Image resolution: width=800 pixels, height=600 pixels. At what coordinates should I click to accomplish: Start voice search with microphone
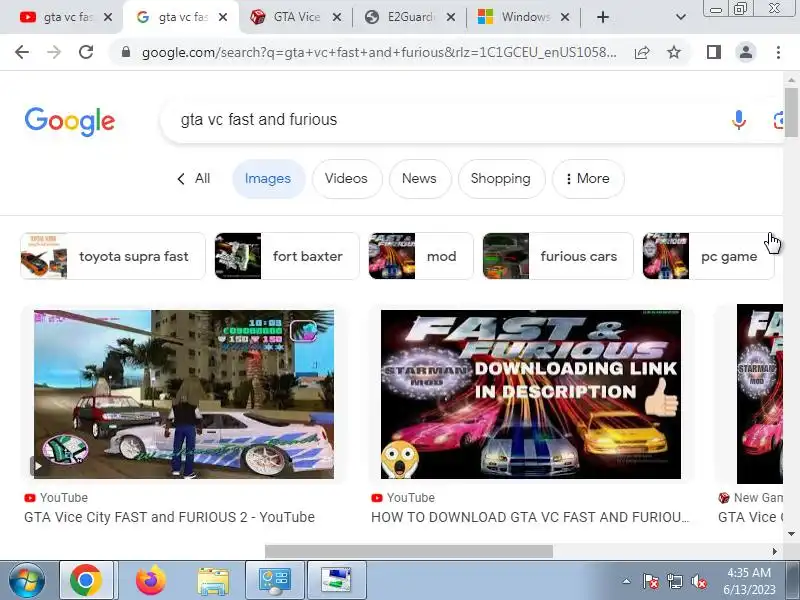pos(738,120)
